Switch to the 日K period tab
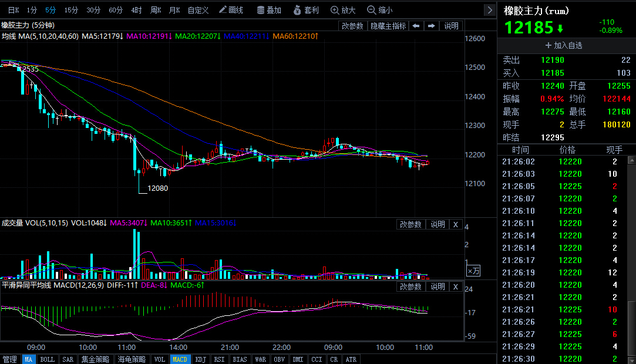636x364 pixels. tap(13, 10)
